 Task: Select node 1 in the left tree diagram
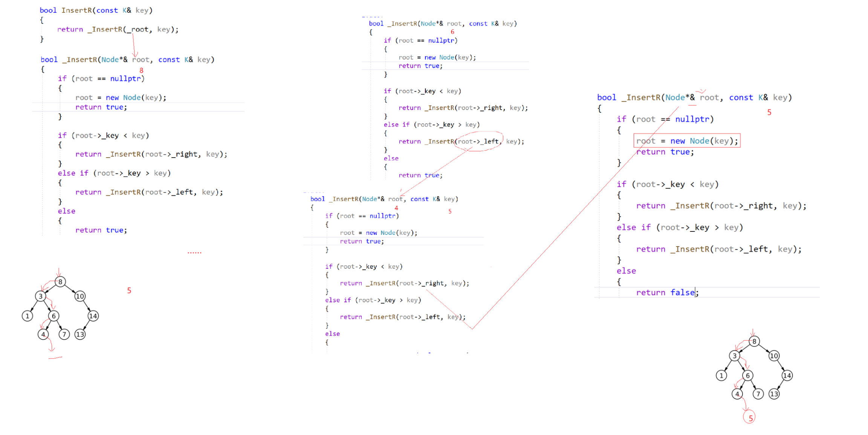(x=27, y=316)
